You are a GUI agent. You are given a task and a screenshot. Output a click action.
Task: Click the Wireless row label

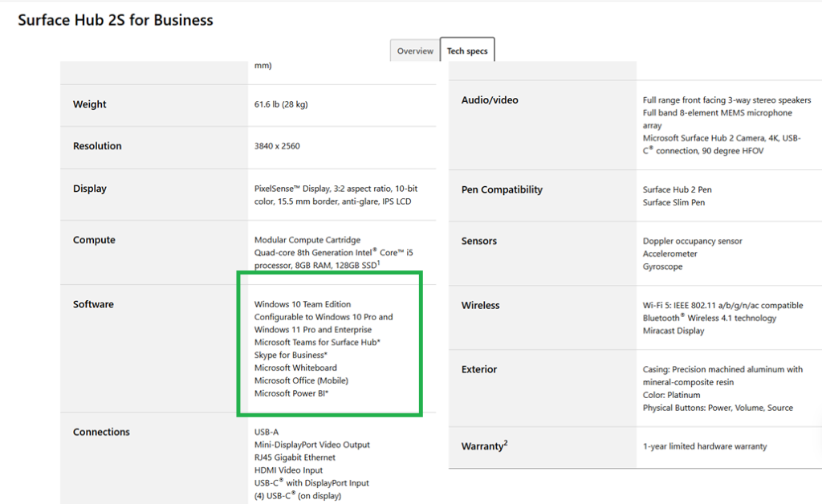click(x=480, y=306)
